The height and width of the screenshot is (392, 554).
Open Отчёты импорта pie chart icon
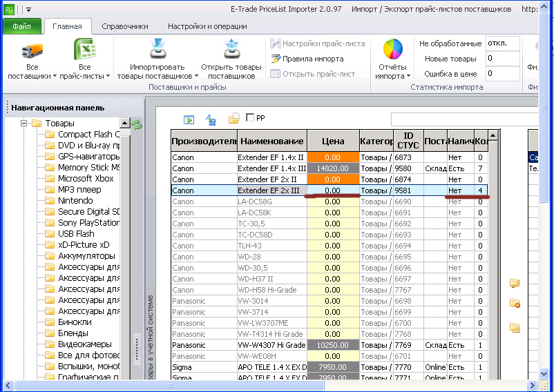click(393, 49)
